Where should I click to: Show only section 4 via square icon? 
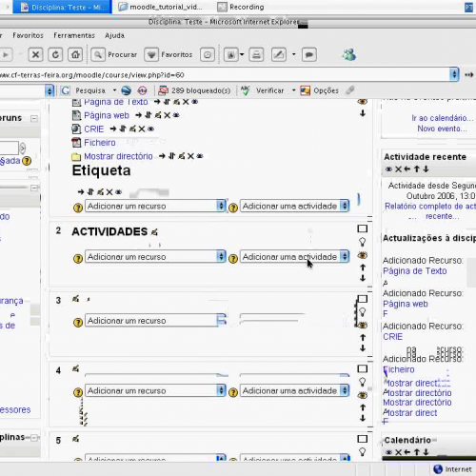pyautogui.click(x=363, y=368)
